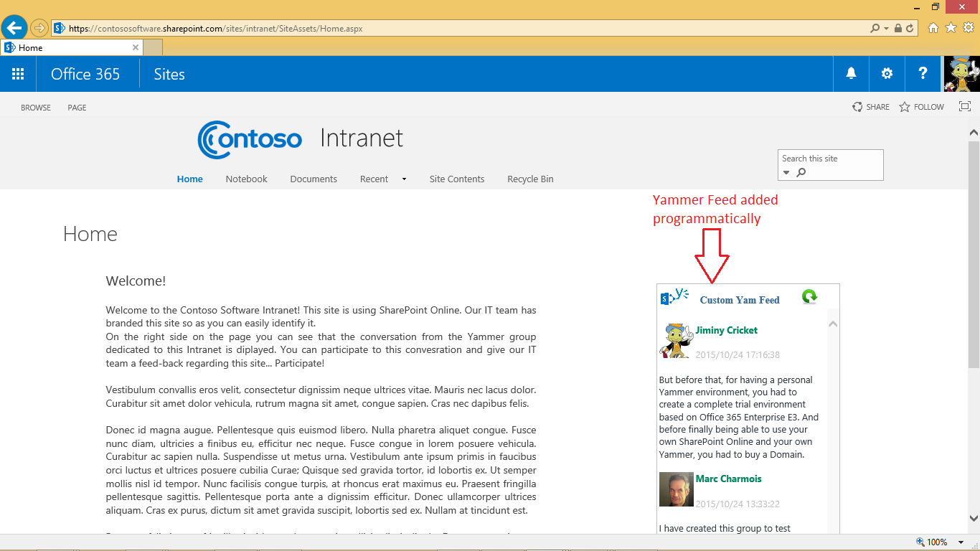This screenshot has height=551, width=980.
Task: Click the browser forward arrow
Action: (39, 28)
